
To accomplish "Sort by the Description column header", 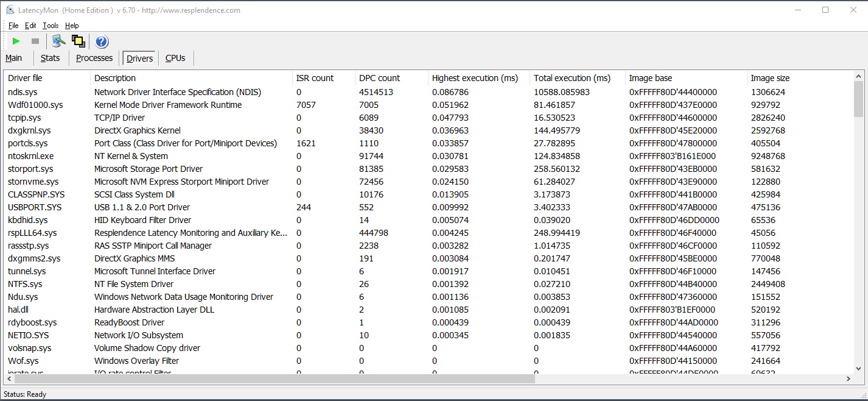I will (x=191, y=78).
